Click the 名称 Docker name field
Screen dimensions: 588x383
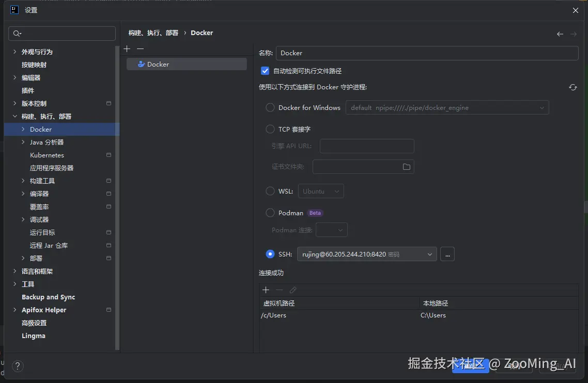[x=427, y=53]
